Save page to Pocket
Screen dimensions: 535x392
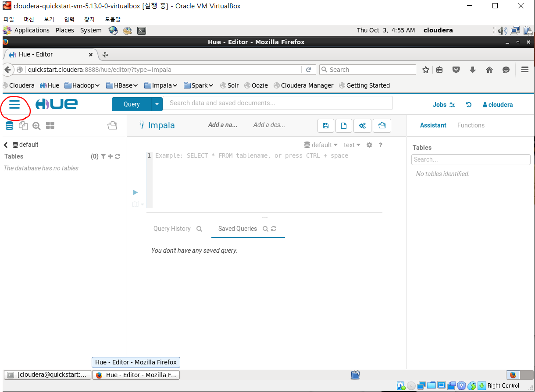(x=456, y=70)
